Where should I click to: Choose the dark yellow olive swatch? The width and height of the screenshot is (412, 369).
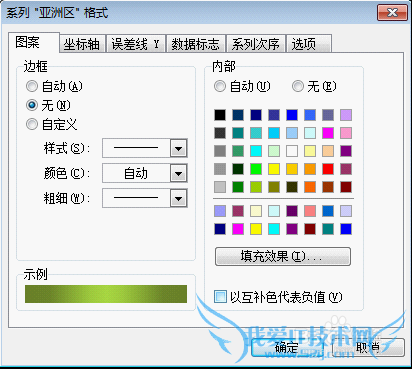[x=274, y=187]
